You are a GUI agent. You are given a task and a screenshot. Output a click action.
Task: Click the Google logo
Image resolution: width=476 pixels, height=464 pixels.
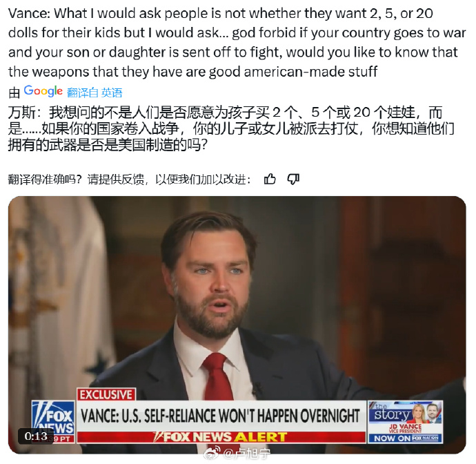[x=43, y=91]
